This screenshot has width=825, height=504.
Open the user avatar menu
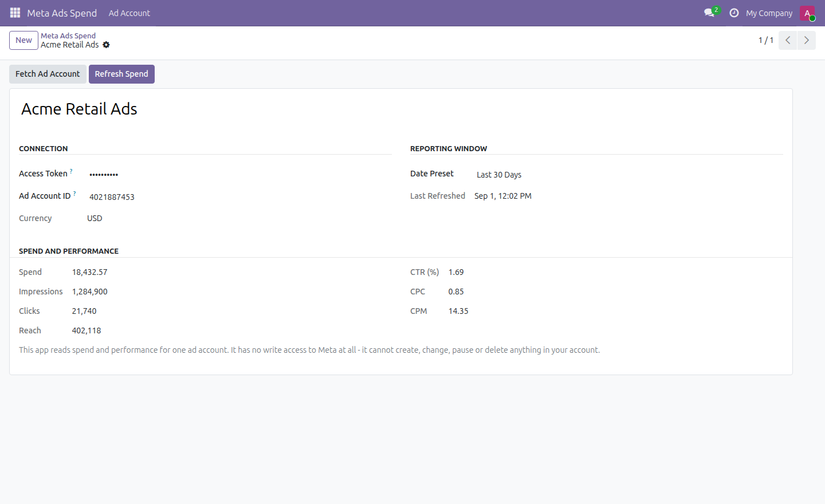point(807,13)
